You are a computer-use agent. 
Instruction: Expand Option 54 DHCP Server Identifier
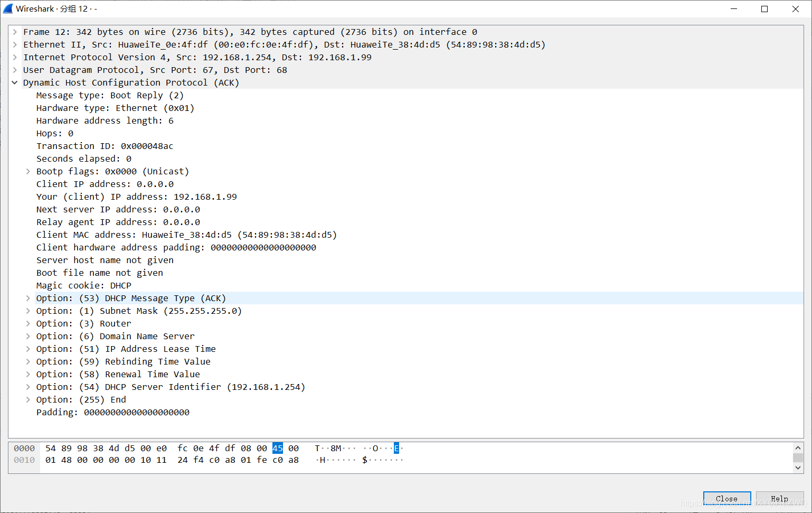(28, 387)
